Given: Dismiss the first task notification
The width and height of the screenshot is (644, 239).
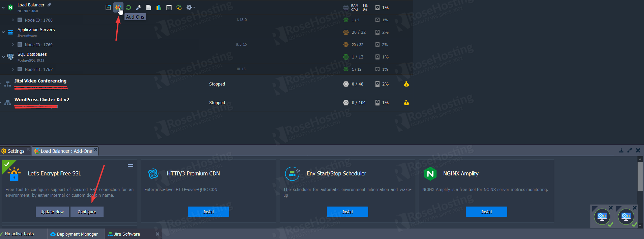Looking at the screenshot, I should tap(611, 208).
